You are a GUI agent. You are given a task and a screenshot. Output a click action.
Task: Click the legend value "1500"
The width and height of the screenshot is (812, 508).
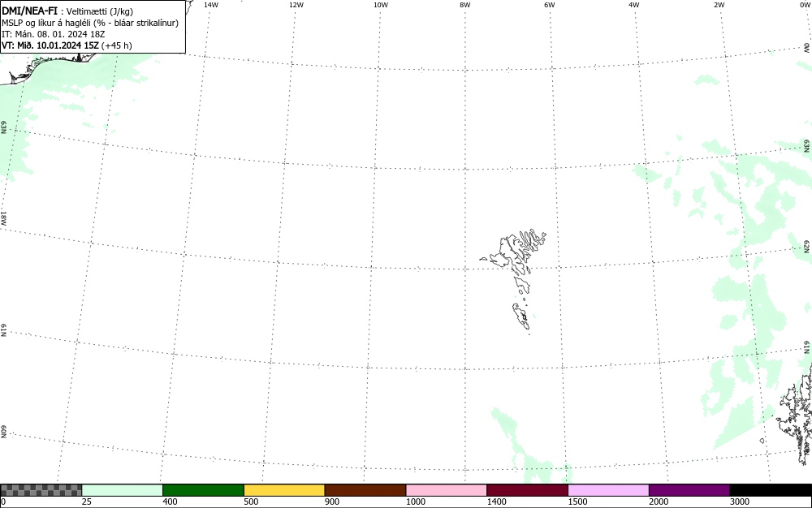pos(577,502)
